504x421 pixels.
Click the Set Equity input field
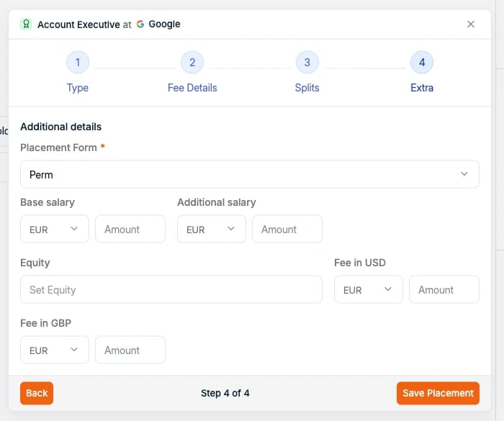(171, 289)
